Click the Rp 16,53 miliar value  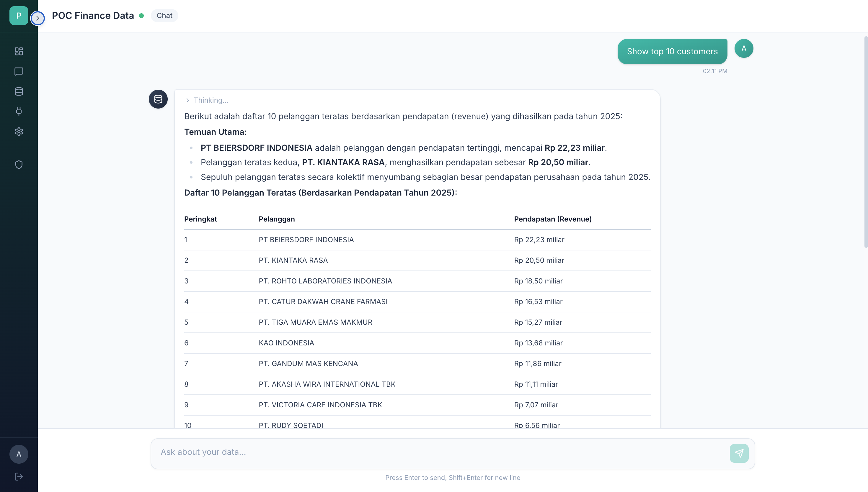click(x=538, y=301)
